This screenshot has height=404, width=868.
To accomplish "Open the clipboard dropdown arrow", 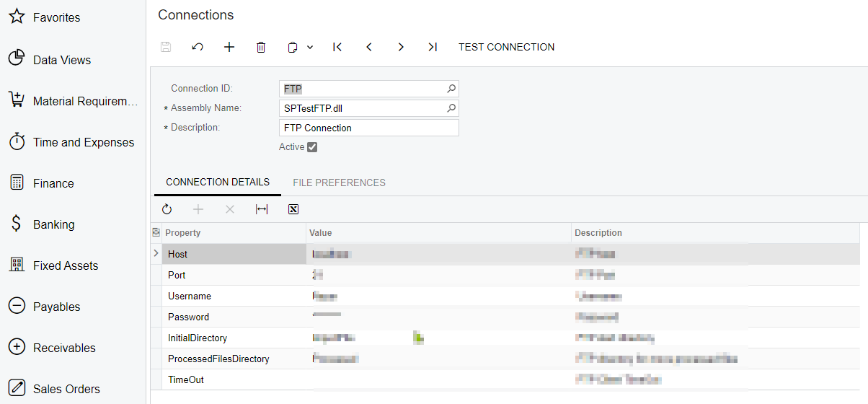I will point(310,47).
